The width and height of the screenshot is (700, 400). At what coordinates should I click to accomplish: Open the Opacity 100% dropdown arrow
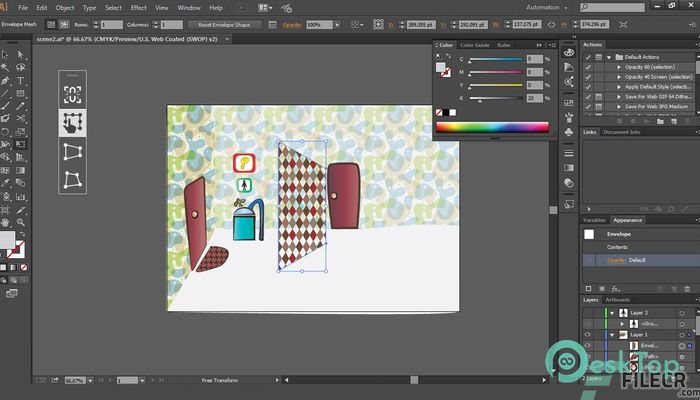coord(337,25)
